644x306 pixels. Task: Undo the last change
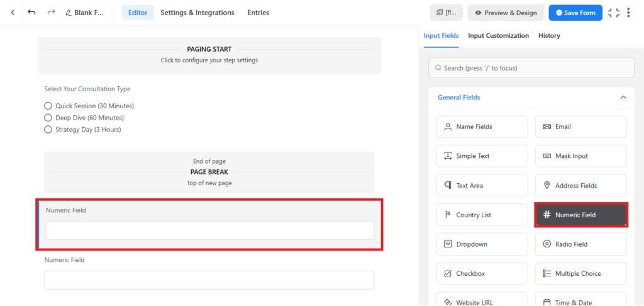pyautogui.click(x=31, y=13)
